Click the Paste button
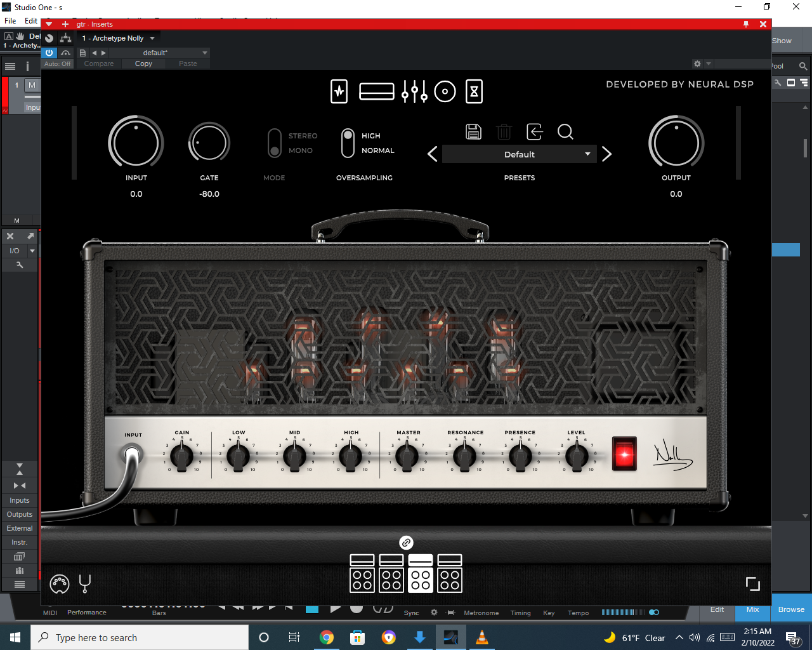The height and width of the screenshot is (650, 812). [x=188, y=63]
